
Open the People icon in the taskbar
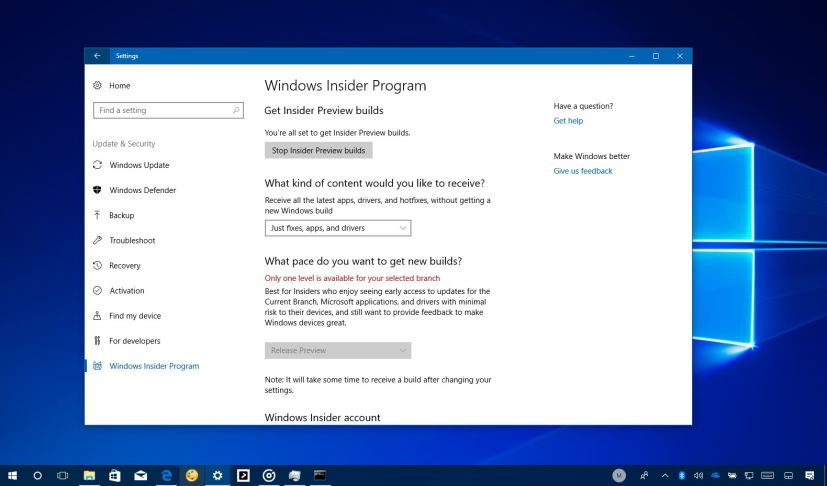[644, 475]
